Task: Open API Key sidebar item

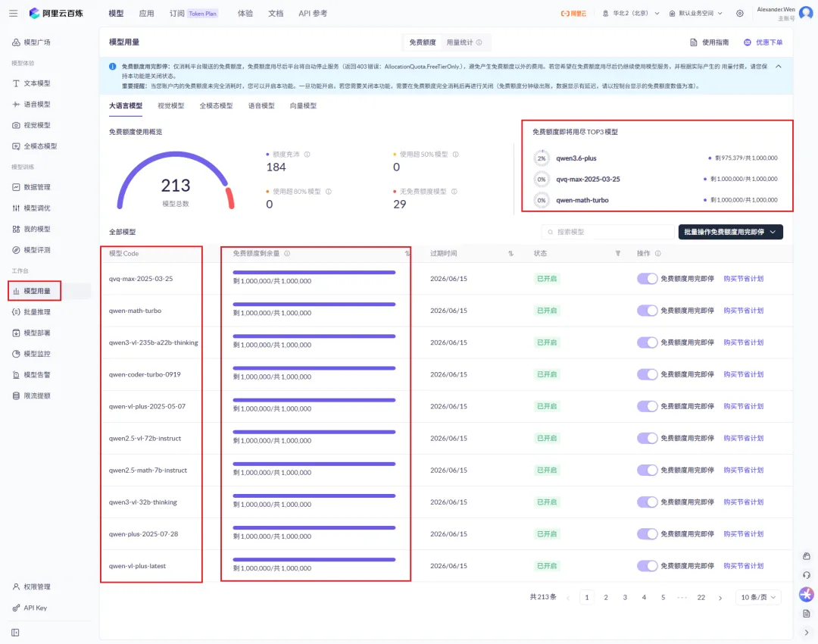Action: pos(30,608)
